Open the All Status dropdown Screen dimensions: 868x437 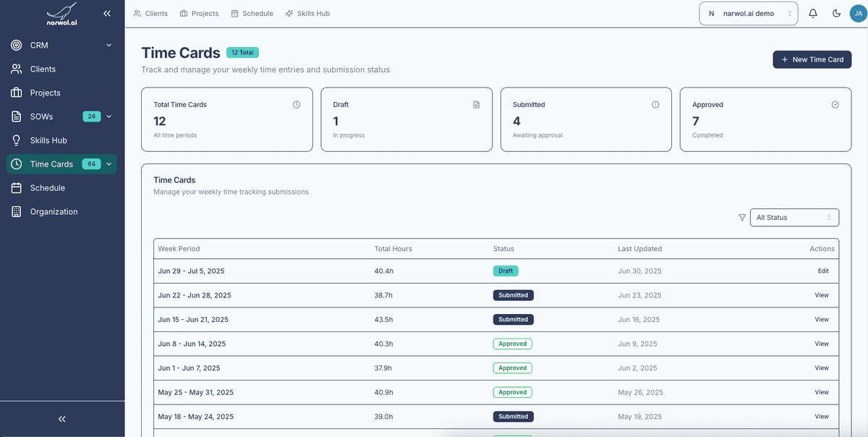click(x=794, y=217)
